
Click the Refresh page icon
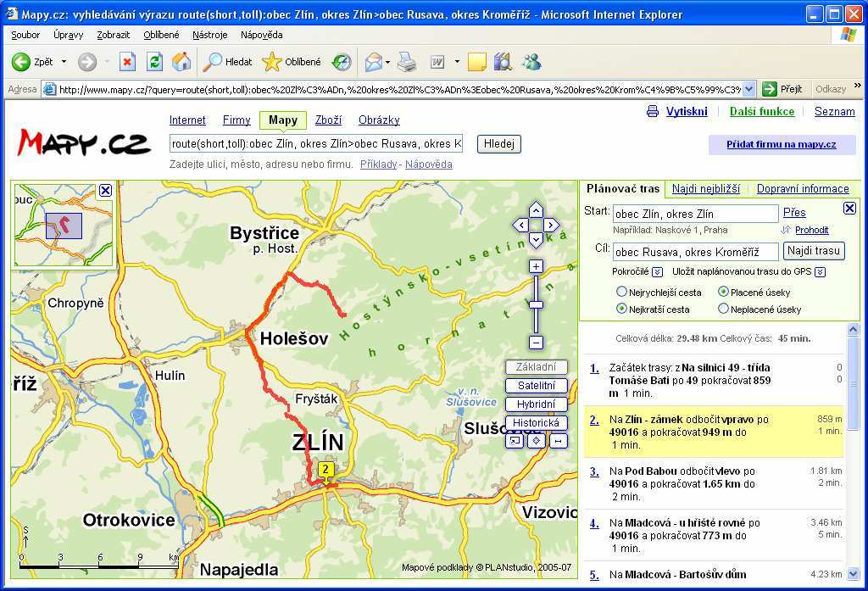154,62
